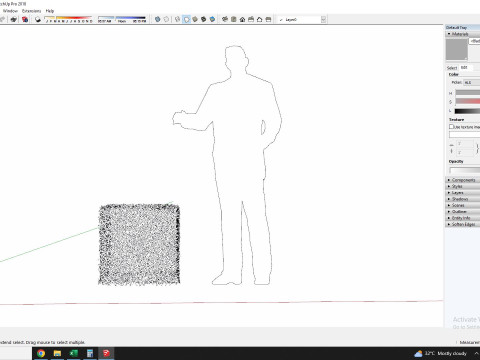Viewport: 480px width, 360px height.
Task: Expand the Soften Edges panel
Action: [x=463, y=224]
